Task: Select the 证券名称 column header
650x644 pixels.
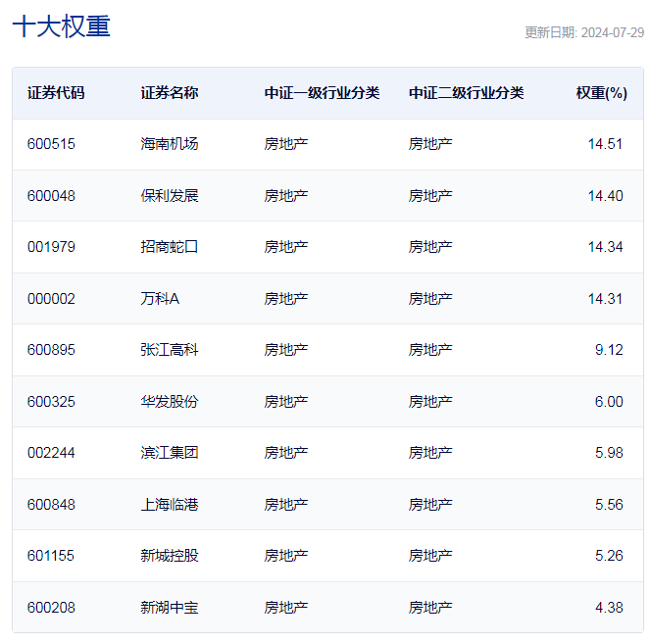Action: (x=170, y=93)
